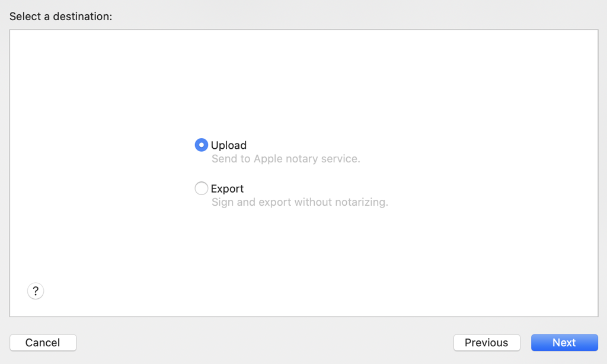Click the blue dot inside Upload radio
Viewport: 607px width, 364px height.
click(x=202, y=145)
